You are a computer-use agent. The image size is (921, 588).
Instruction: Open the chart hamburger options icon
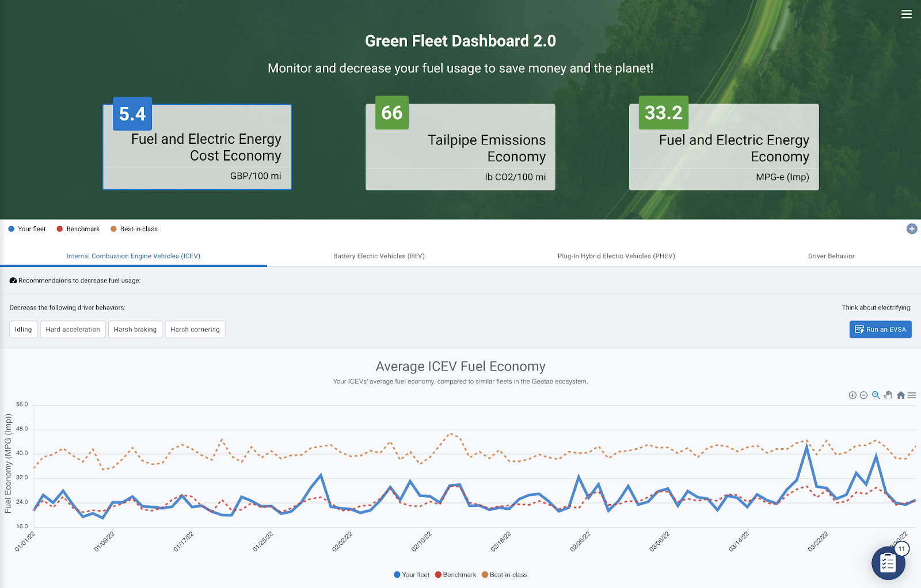click(912, 395)
